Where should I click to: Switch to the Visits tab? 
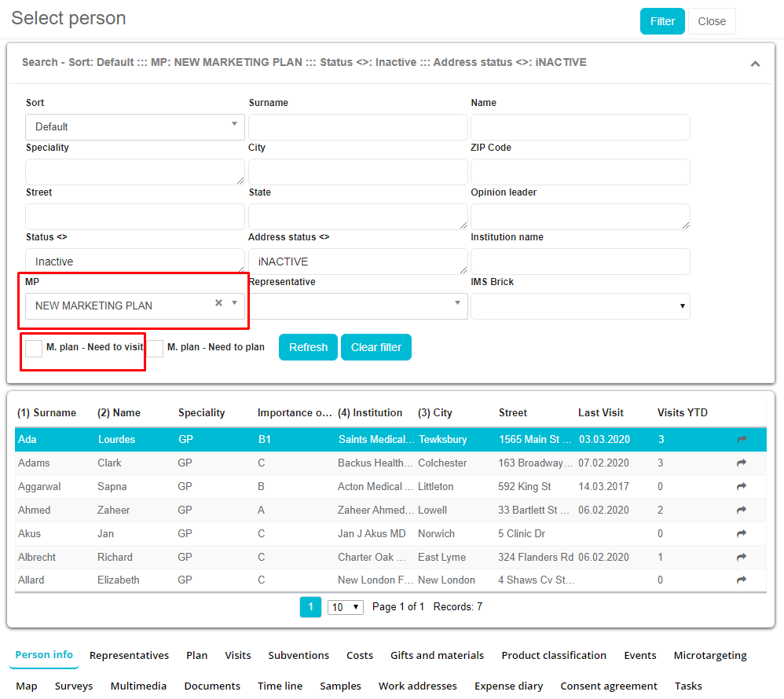point(238,655)
